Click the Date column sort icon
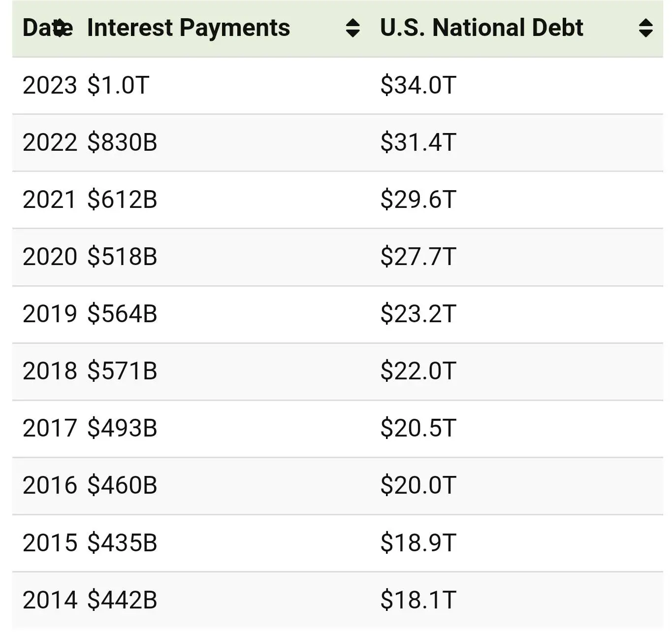The height and width of the screenshot is (639, 672). coord(60,28)
